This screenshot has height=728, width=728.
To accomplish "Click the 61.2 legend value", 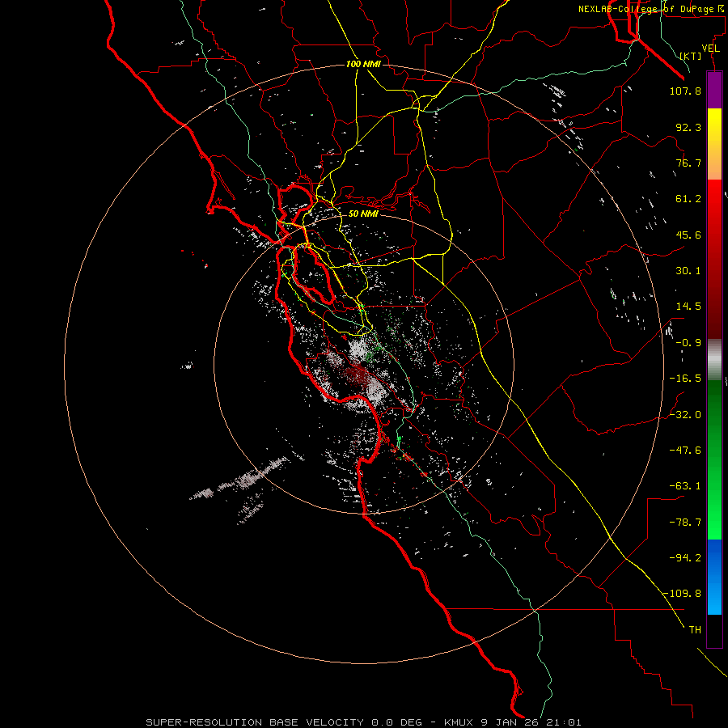I will click(x=688, y=199).
